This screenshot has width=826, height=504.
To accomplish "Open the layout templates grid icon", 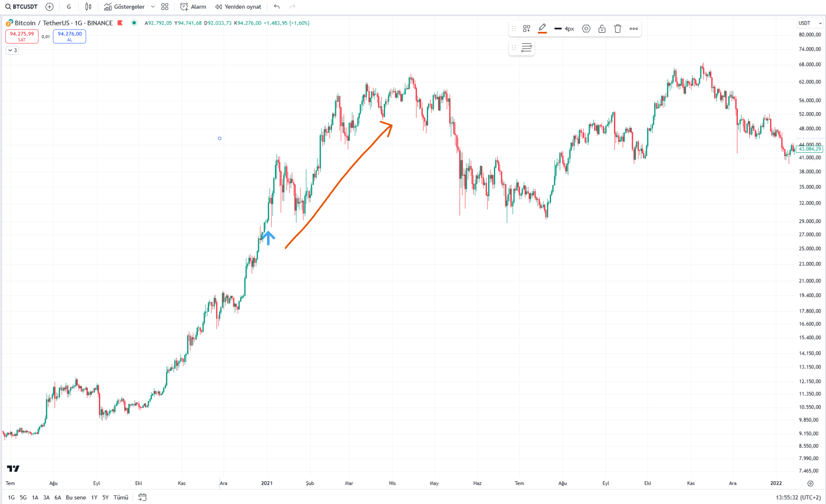I will pos(165,6).
